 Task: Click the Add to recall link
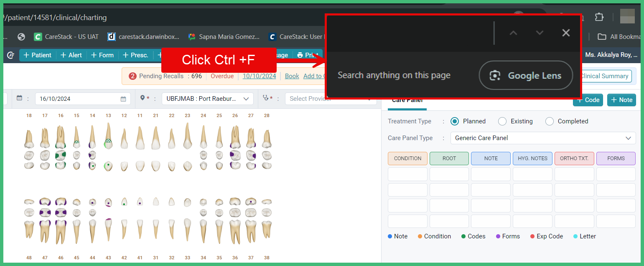click(313, 76)
